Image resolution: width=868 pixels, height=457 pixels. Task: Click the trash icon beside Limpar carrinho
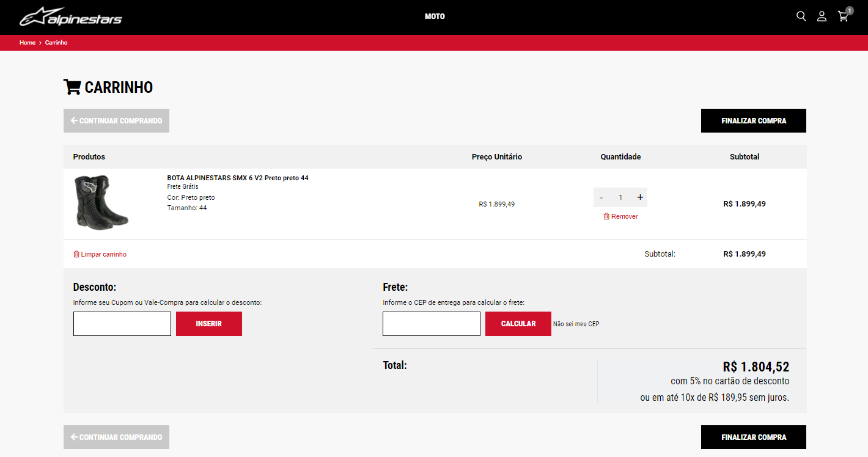coord(76,254)
